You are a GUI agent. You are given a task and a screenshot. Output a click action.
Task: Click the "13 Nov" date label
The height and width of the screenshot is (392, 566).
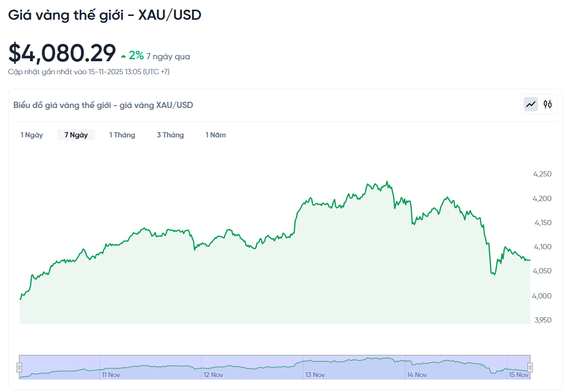pyautogui.click(x=315, y=374)
